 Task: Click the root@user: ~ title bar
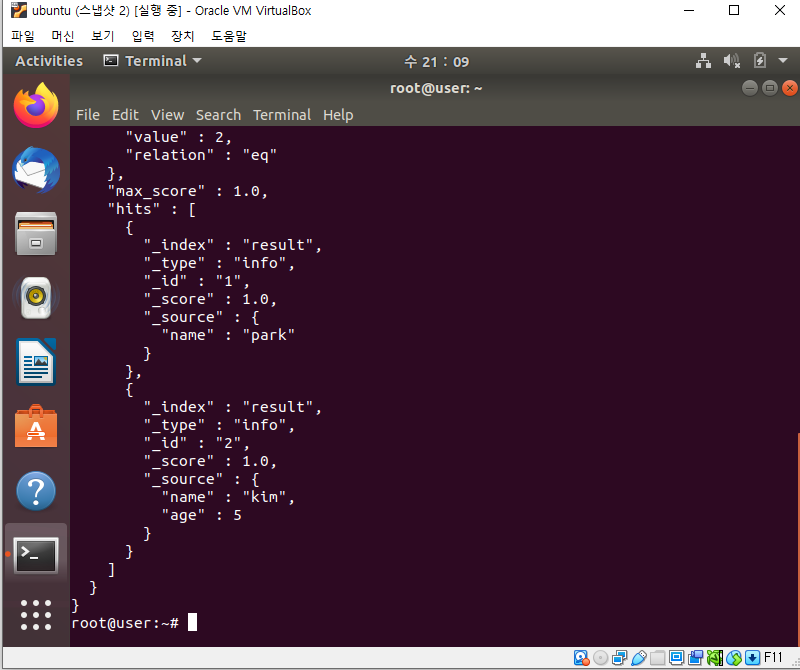436,88
